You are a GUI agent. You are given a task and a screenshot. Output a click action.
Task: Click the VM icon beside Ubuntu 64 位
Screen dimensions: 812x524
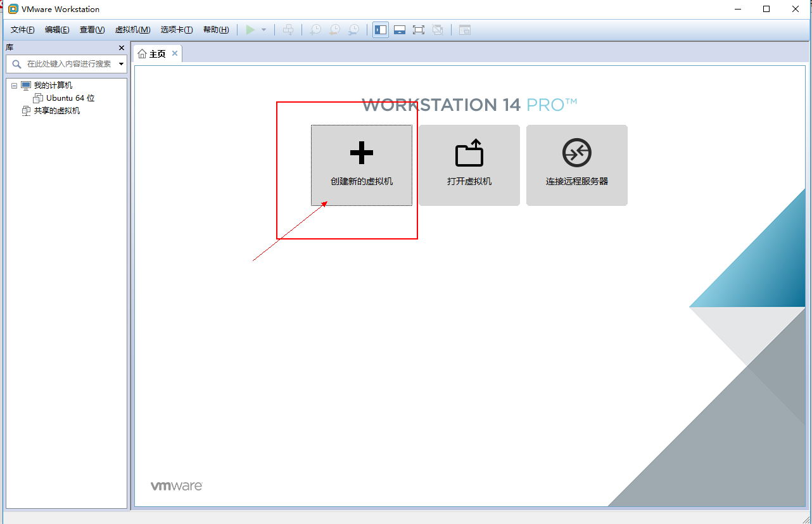coord(38,98)
